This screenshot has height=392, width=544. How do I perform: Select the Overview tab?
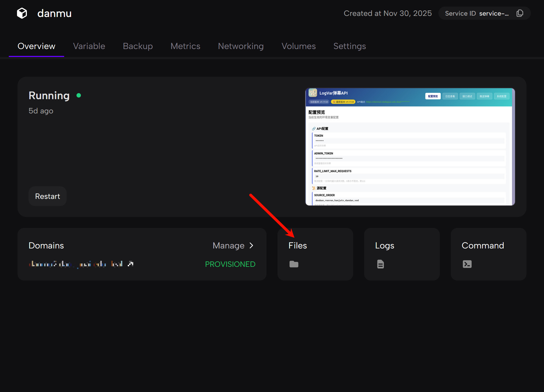point(36,46)
